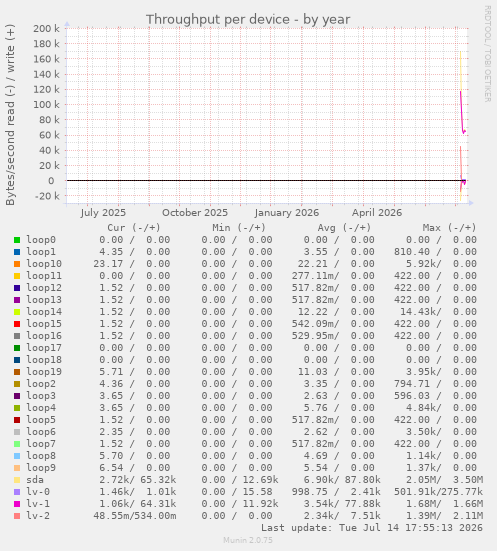Click the yellow loop11 legend swatch
Viewport: 497px width, 551px height.
click(x=17, y=276)
